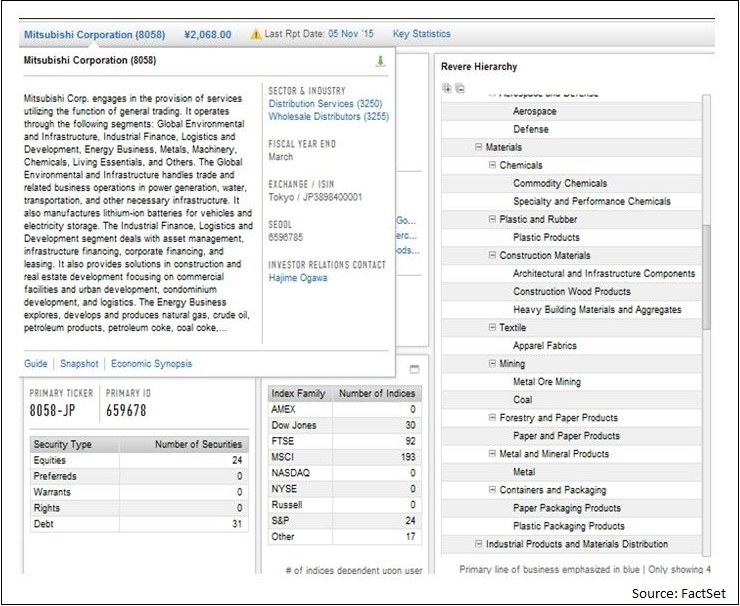Click the NYSE index family row
The height and width of the screenshot is (606, 740).
(x=345, y=489)
